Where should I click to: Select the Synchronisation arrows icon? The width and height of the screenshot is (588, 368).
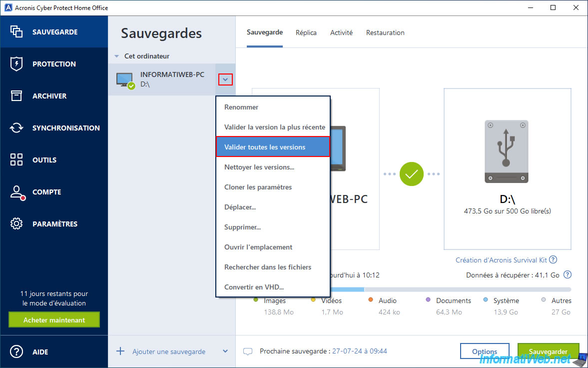coord(16,128)
